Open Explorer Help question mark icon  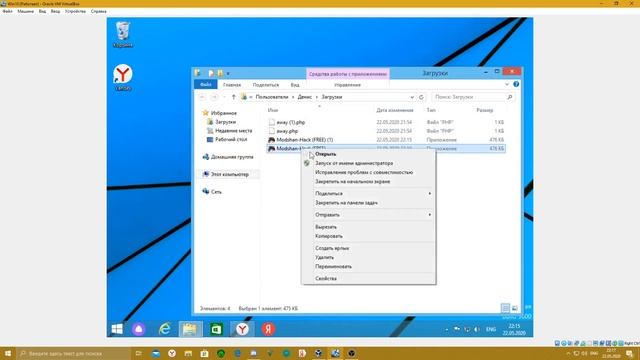point(516,84)
